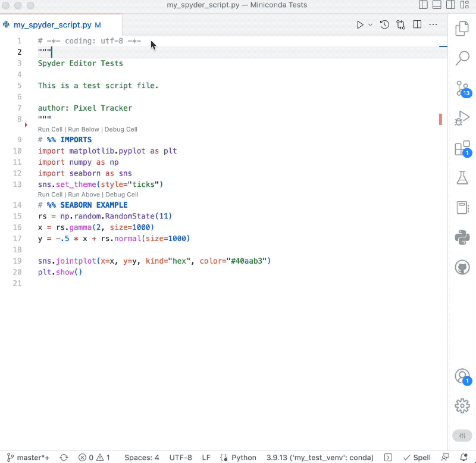Open Customize Layout options
Image resolution: width=476 pixels, height=463 pixels.
465,5
